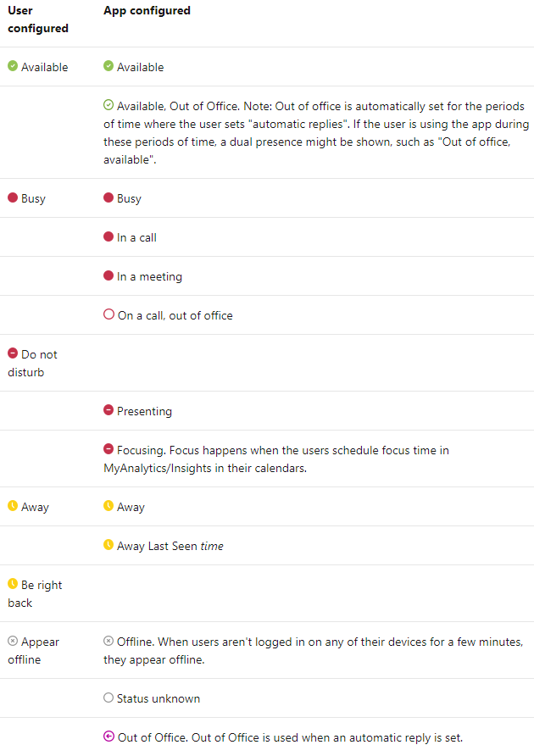
Task: Click the yellow Be right back icon
Action: click(13, 584)
